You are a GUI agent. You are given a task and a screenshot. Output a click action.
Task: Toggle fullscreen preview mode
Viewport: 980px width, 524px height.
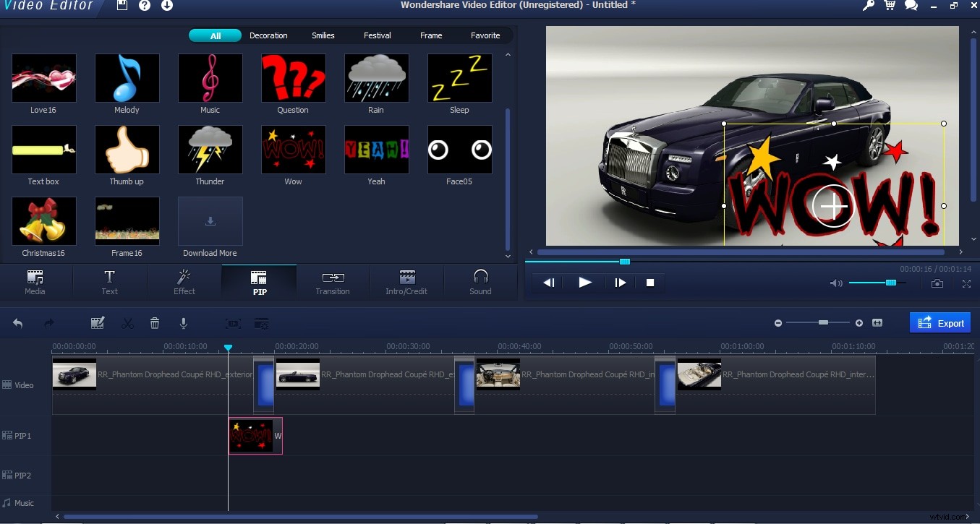coord(967,283)
